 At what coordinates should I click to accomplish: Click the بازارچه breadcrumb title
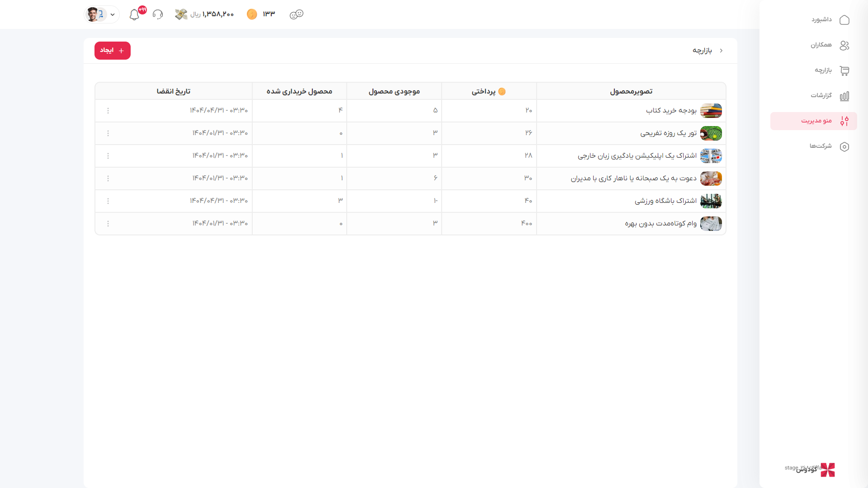tap(702, 51)
